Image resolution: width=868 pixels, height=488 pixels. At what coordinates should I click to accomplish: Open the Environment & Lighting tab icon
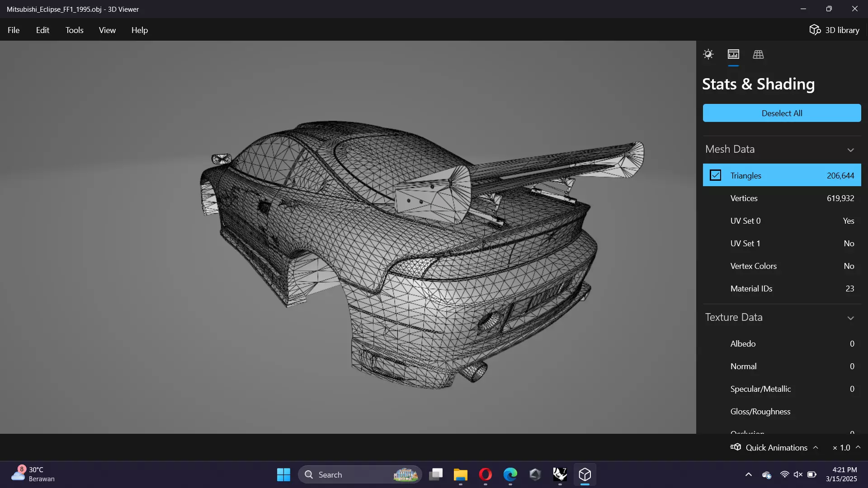click(x=708, y=54)
